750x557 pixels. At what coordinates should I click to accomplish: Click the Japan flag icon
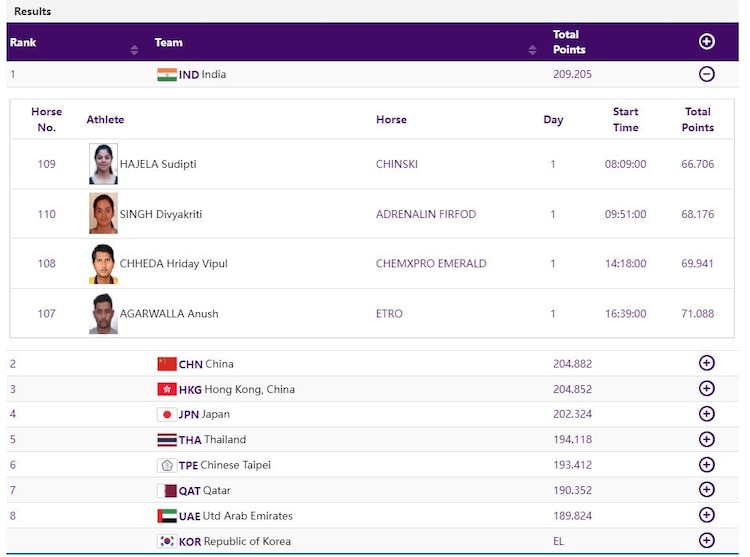[166, 414]
